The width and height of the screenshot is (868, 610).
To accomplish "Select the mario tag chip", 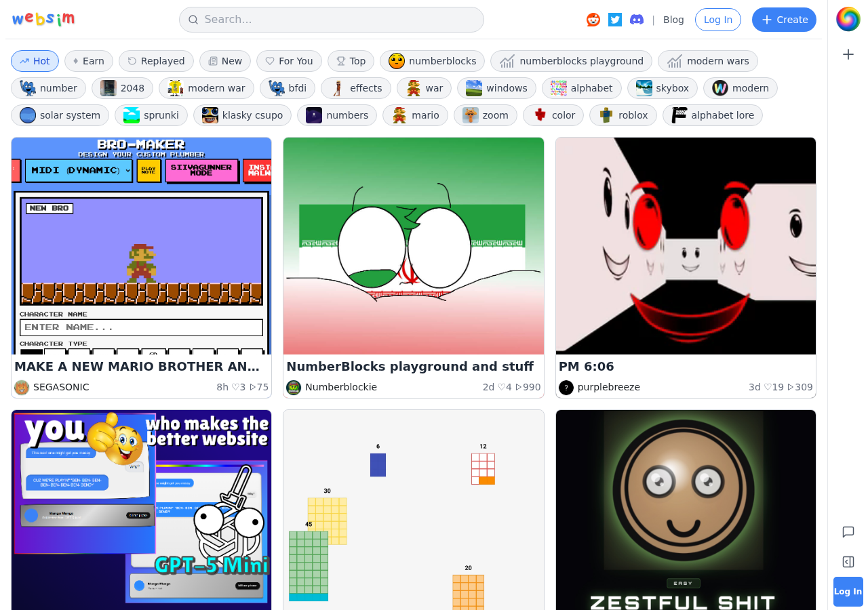I will 415,115.
